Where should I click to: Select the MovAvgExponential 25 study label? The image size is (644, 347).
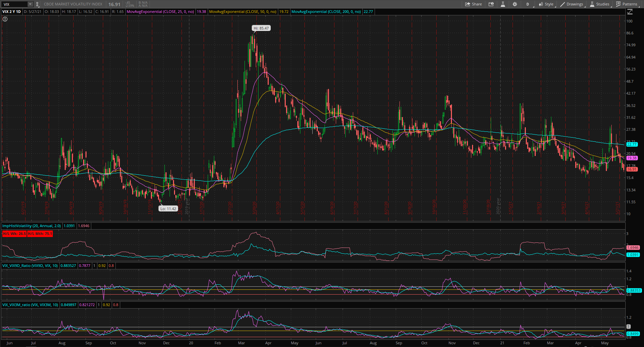[160, 12]
